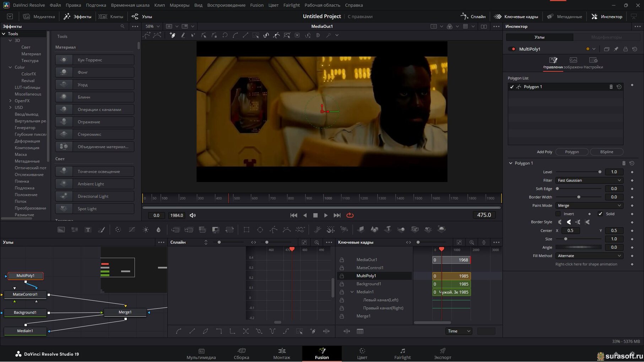Add a Text 3D node from toolbar
Image resolution: width=644 pixels, height=362 pixels.
[x=388, y=229]
